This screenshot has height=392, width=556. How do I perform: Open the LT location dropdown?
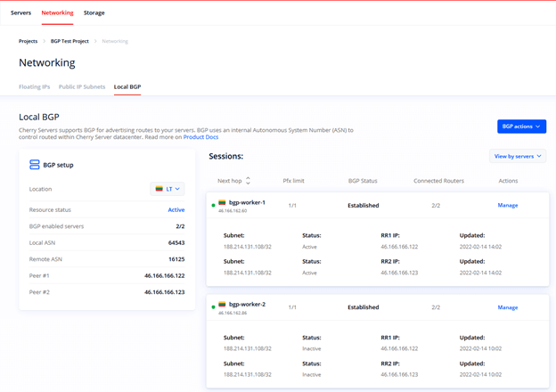click(168, 189)
